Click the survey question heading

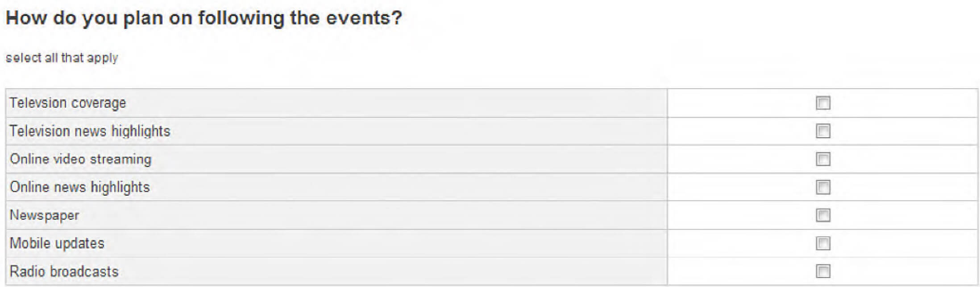(x=203, y=18)
